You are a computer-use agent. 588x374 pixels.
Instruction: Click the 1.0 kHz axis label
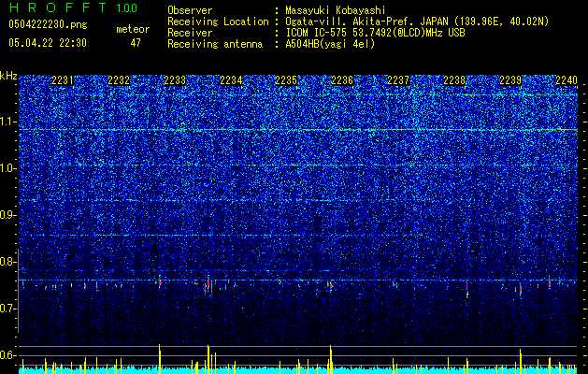pyautogui.click(x=8, y=168)
